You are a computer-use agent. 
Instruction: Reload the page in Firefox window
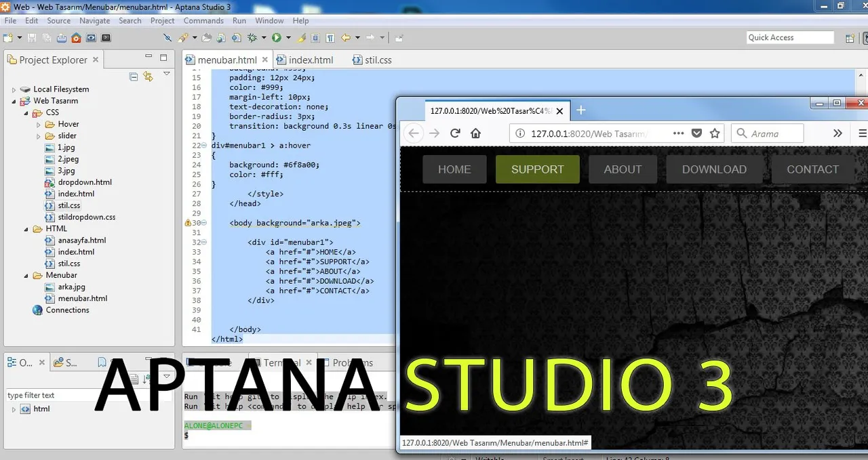(455, 133)
